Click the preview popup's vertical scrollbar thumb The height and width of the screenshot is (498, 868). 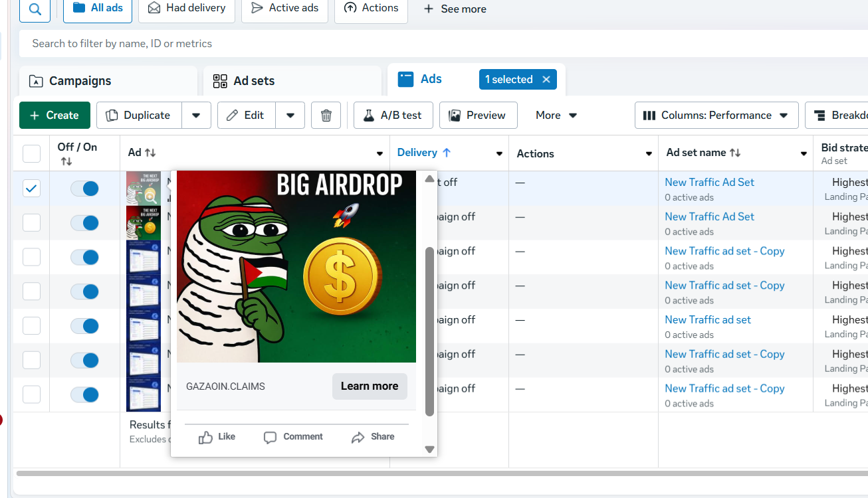429,332
